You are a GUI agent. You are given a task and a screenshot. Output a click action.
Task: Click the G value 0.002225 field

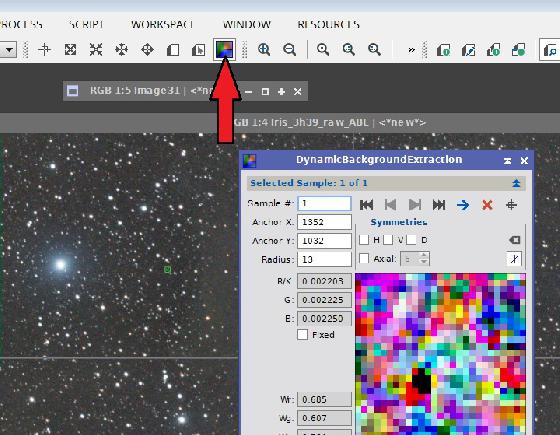pos(325,300)
